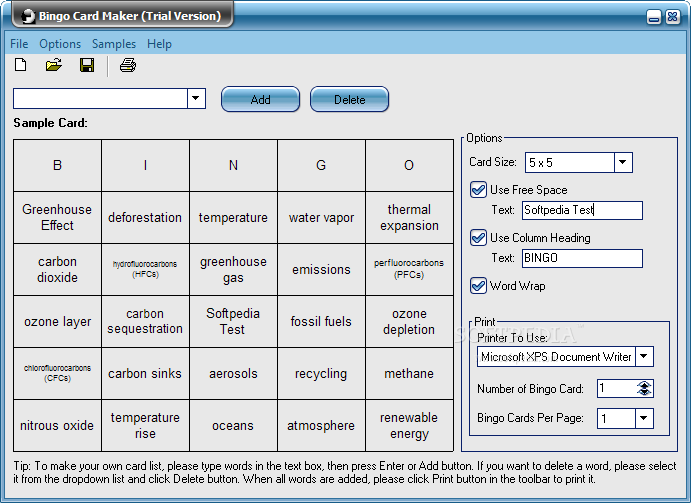Click the 'Softpedia Test' free space cell

[x=233, y=321]
